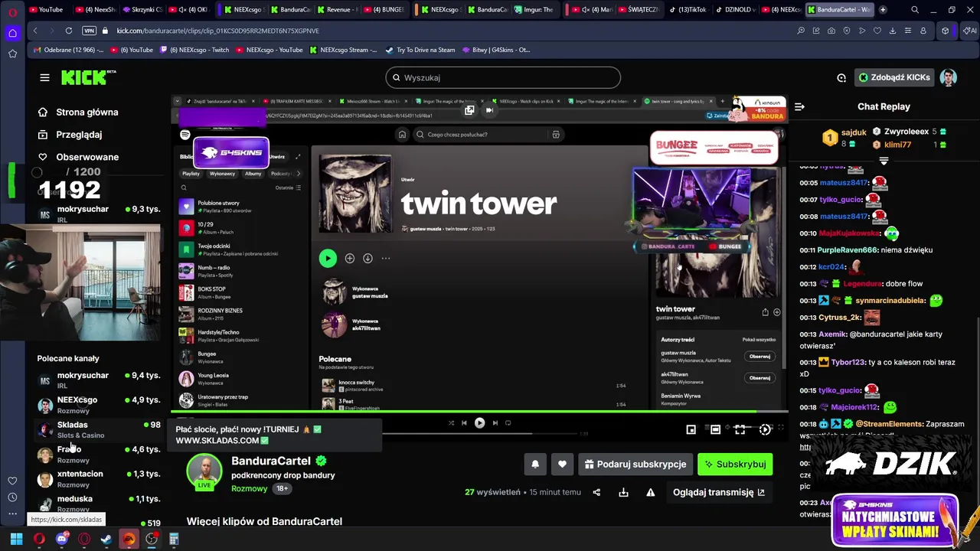Report the clip with warning icon

pos(650,492)
